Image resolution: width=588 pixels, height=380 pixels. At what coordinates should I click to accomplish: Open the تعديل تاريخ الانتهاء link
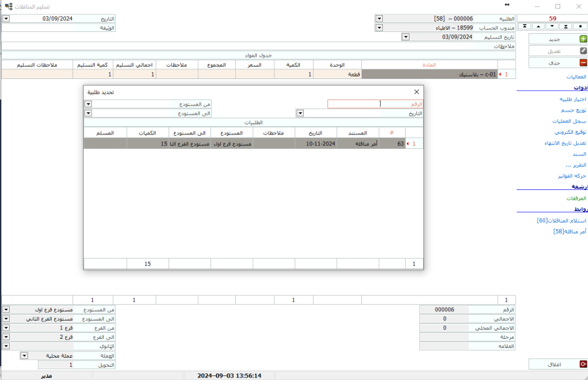(565, 143)
